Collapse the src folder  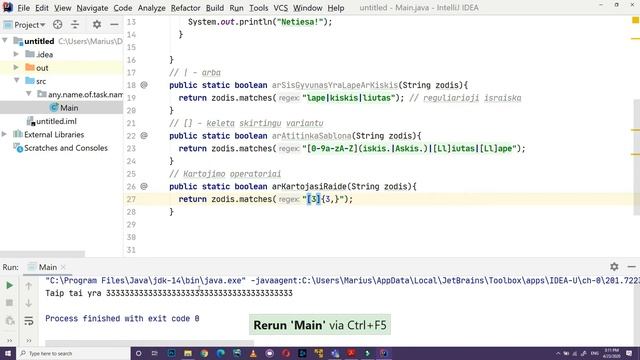[x=17, y=80]
